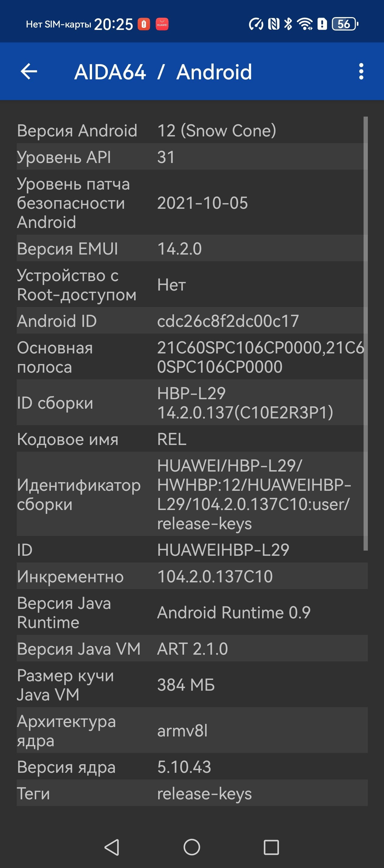Select the Версия ядра 5.10.43 row
Image resolution: width=384 pixels, height=868 pixels.
tap(192, 767)
